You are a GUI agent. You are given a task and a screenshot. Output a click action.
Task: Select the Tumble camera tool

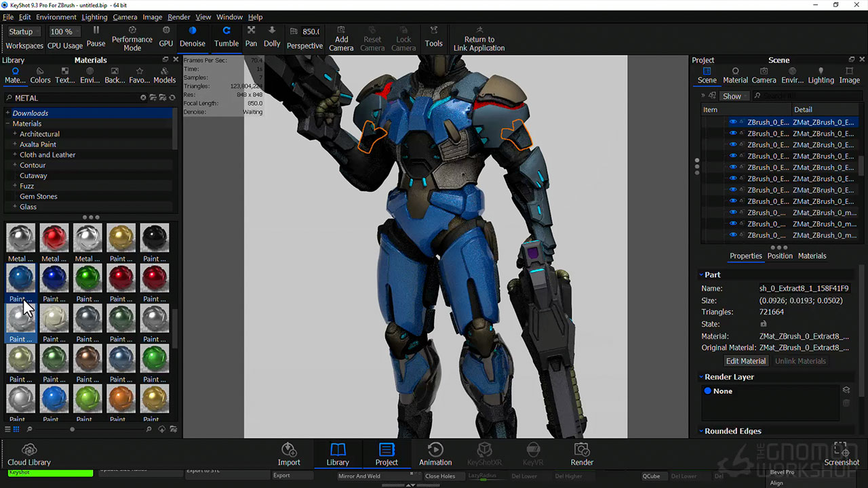click(226, 37)
